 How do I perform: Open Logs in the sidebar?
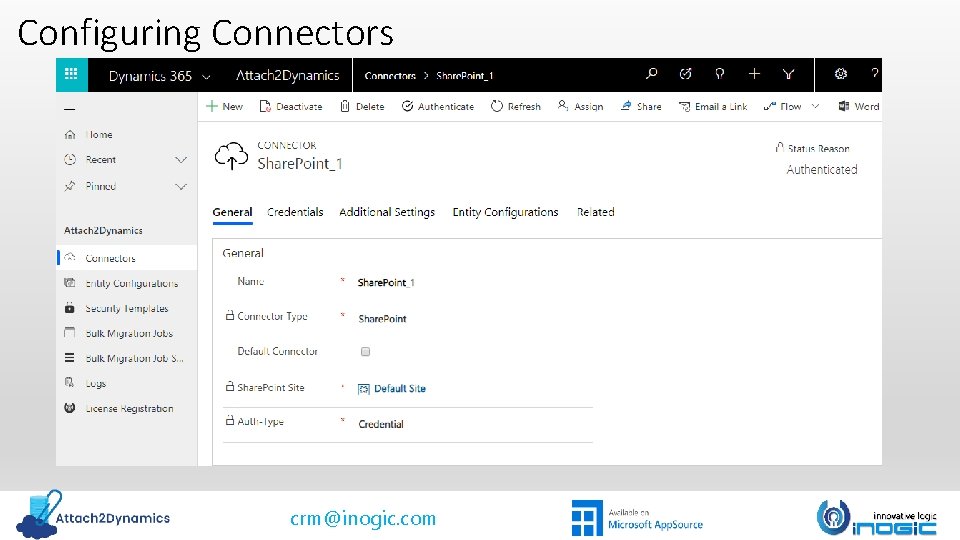(127, 383)
